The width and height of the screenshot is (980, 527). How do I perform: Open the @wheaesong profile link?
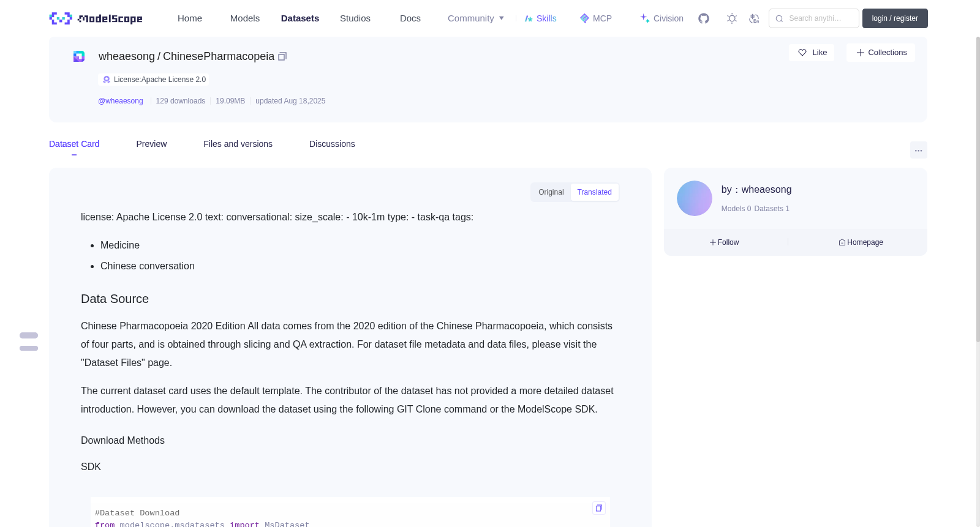(x=121, y=101)
